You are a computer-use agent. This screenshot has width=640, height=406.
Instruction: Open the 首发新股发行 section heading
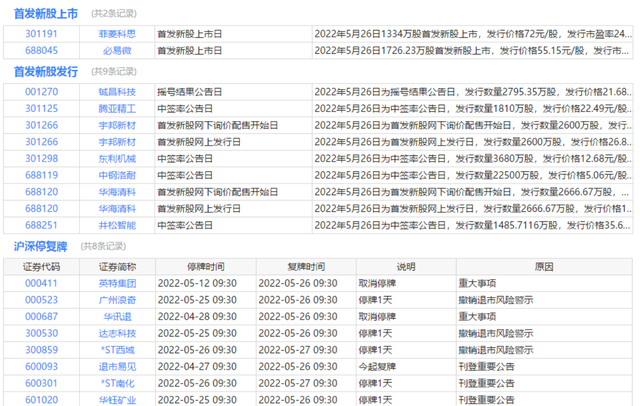pyautogui.click(x=46, y=71)
